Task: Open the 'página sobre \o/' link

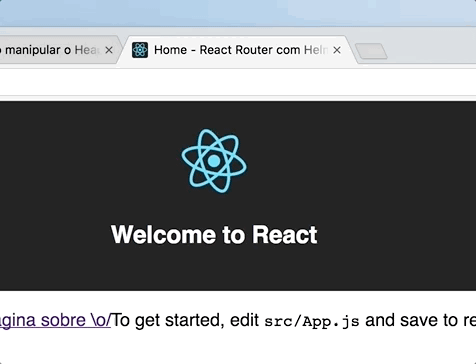Action: 55,320
